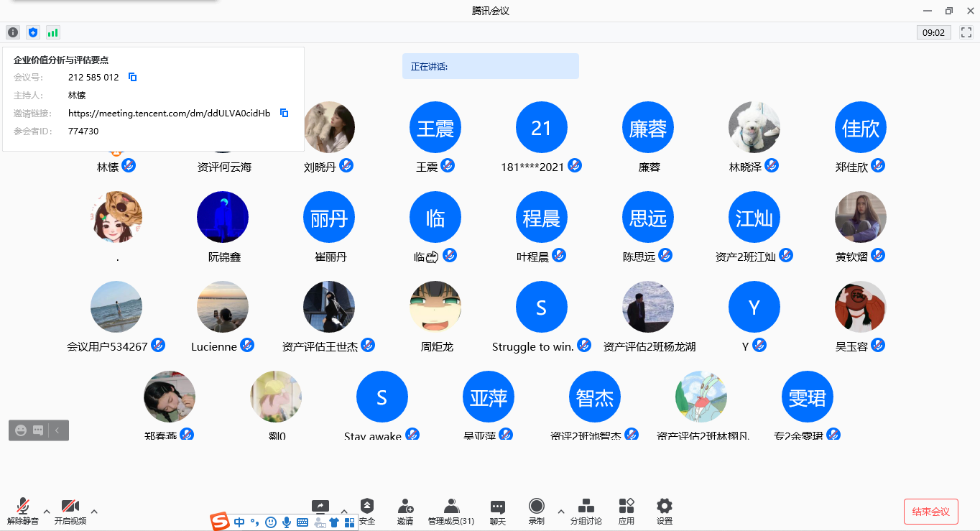980x531 pixels.
Task: Expand video options arrow beside 开启视频
Action: click(x=94, y=512)
